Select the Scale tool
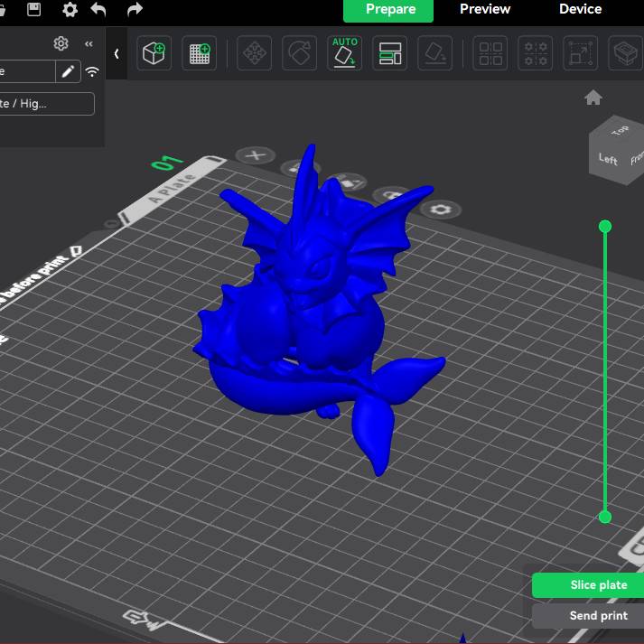 pos(581,53)
